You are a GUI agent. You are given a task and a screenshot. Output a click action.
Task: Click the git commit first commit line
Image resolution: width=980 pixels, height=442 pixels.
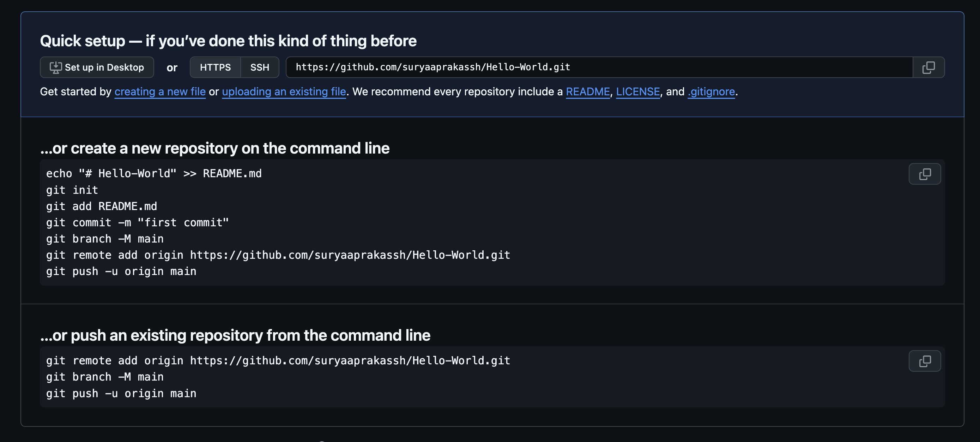click(x=137, y=223)
